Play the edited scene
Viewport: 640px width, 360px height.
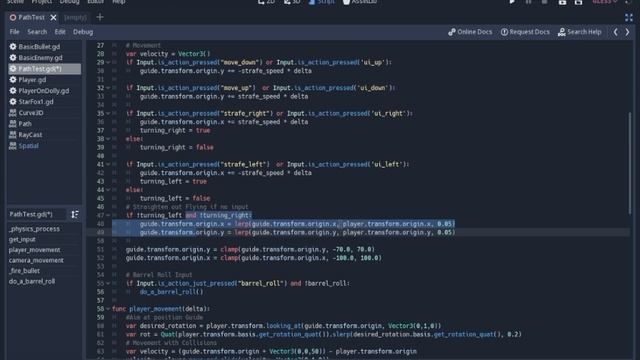point(562,2)
